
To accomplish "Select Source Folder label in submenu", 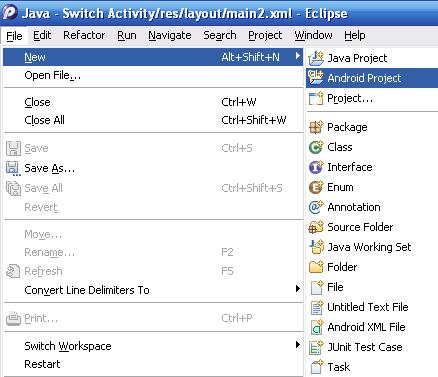I will [x=360, y=227].
